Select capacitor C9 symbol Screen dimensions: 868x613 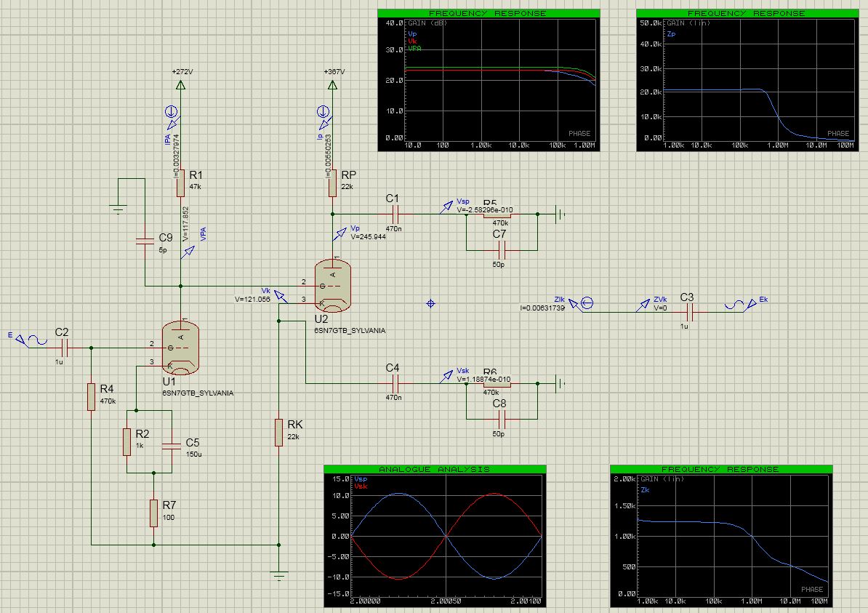point(145,240)
